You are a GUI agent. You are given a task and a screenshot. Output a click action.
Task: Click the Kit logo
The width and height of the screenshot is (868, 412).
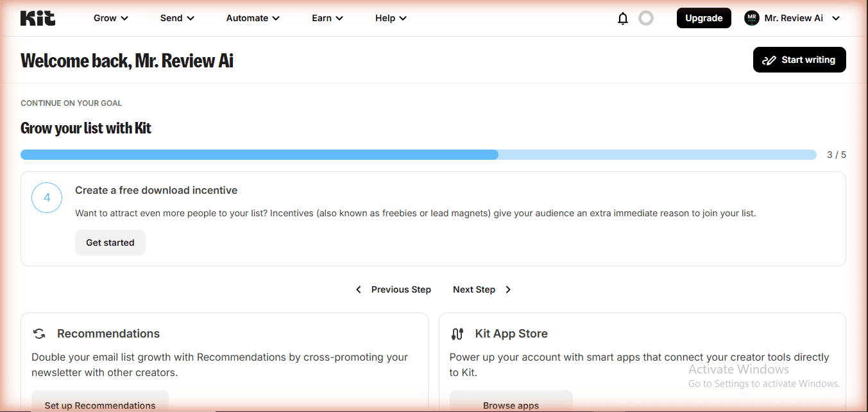point(38,18)
